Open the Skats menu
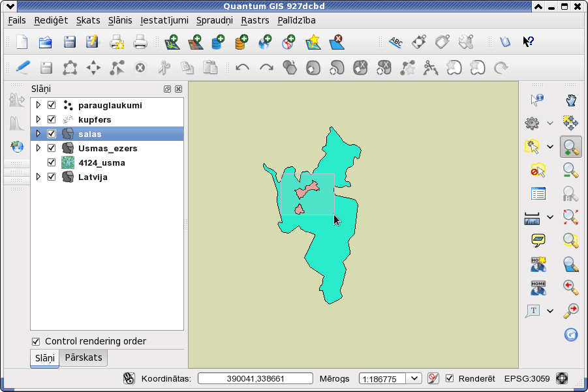 click(88, 20)
